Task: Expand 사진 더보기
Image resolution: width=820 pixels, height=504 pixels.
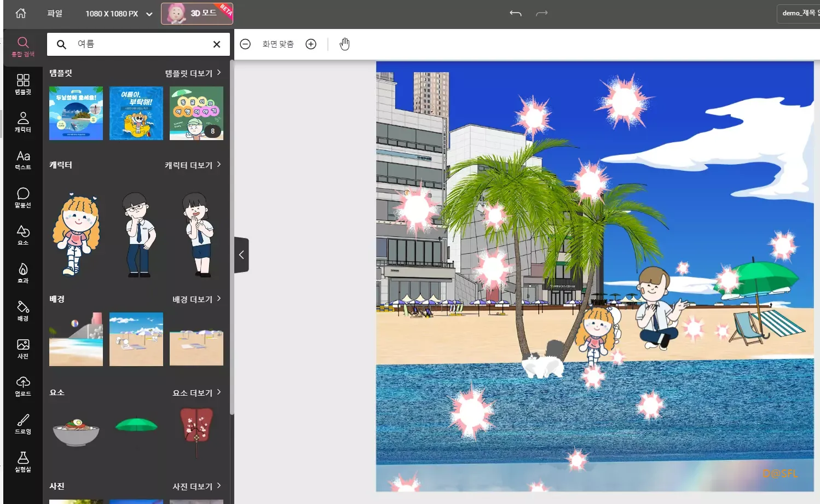Action: pyautogui.click(x=197, y=486)
